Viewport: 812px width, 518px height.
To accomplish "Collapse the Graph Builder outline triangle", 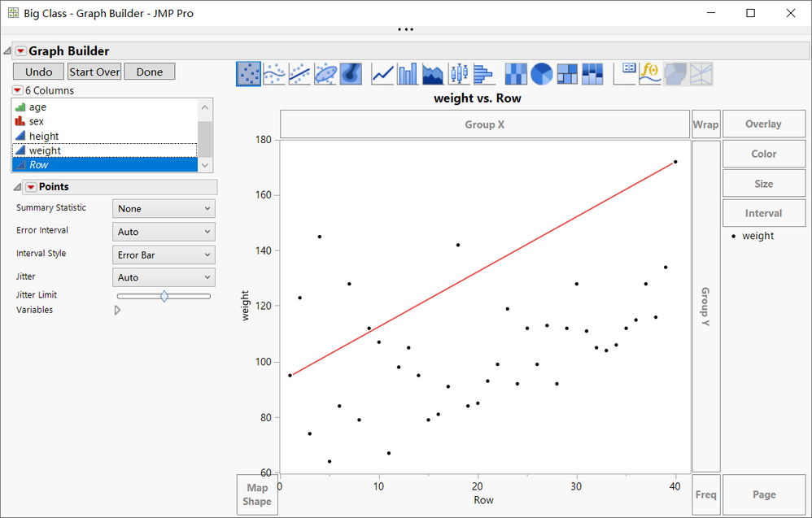I will tap(7, 50).
